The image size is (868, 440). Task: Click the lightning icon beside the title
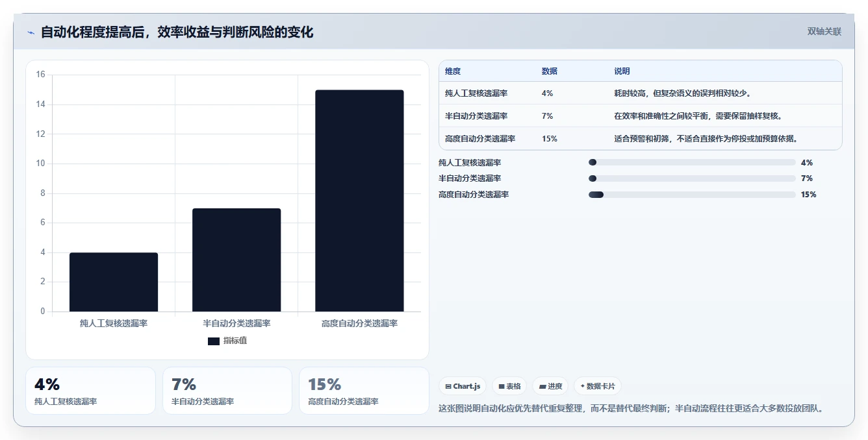pyautogui.click(x=31, y=32)
